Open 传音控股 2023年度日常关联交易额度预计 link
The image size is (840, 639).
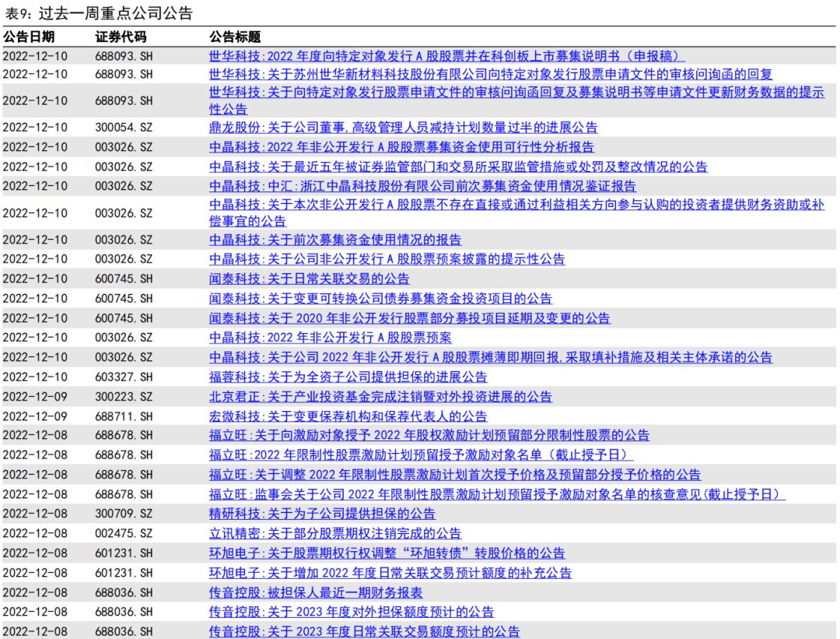click(364, 631)
